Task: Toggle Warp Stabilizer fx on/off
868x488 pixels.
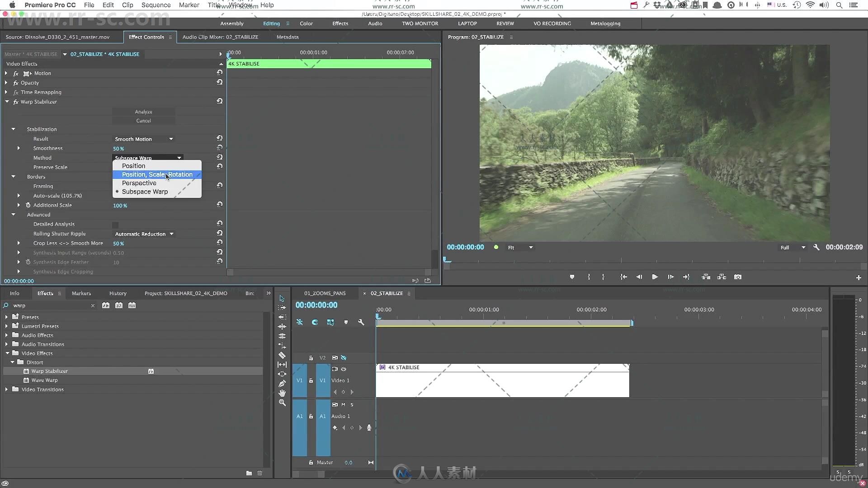Action: pyautogui.click(x=16, y=102)
